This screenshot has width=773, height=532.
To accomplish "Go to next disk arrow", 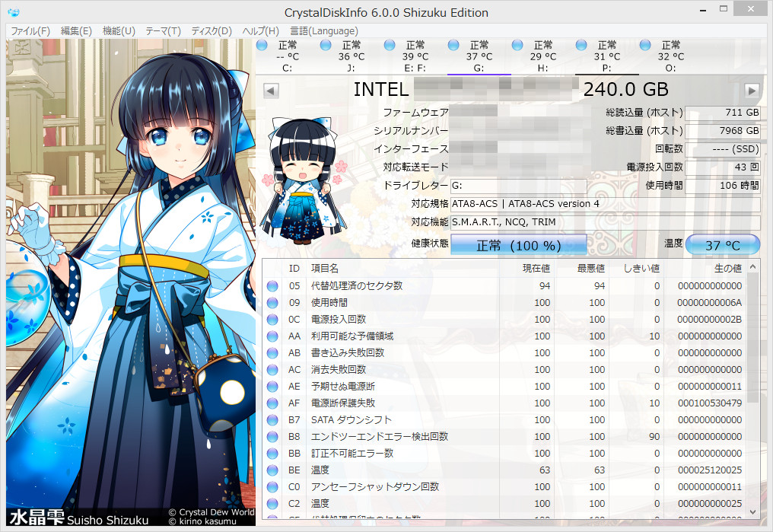I will [x=752, y=91].
